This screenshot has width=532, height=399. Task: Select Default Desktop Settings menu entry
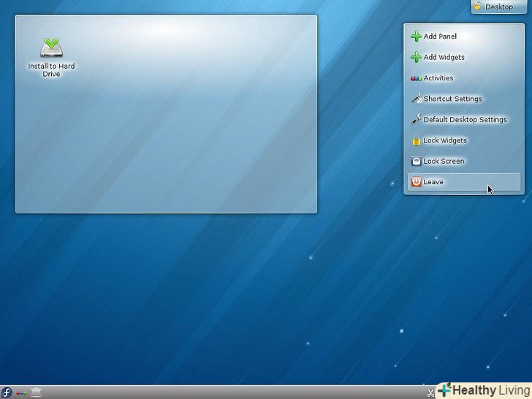(x=465, y=120)
